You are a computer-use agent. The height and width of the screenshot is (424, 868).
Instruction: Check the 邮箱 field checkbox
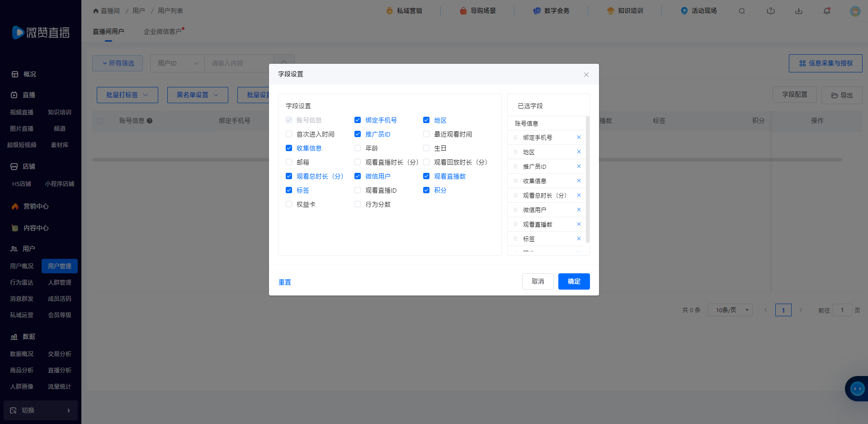coord(289,162)
